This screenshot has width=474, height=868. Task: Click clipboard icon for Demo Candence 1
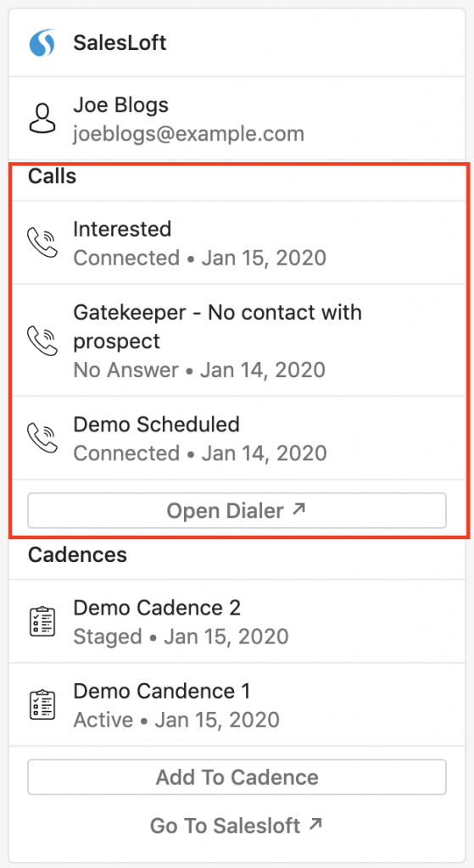[42, 704]
